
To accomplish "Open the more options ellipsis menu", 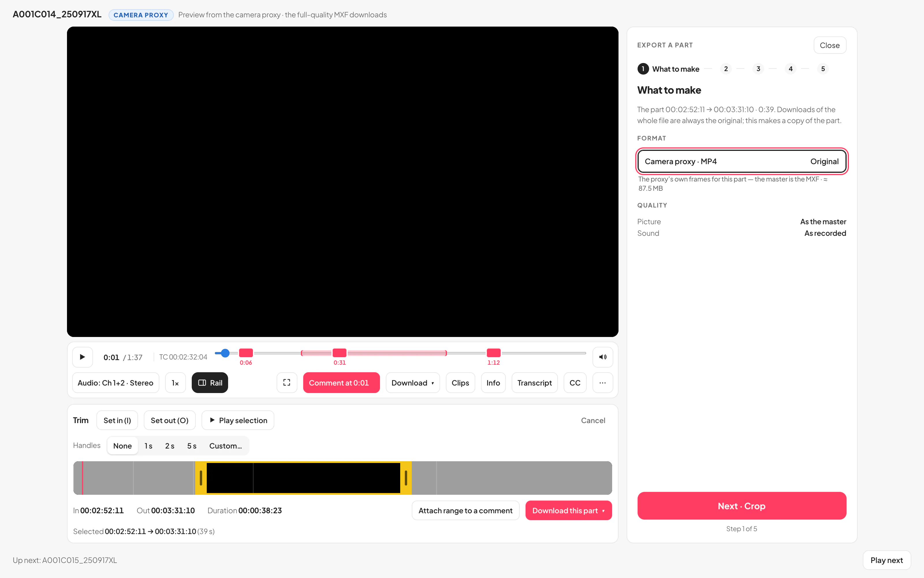I will coord(603,383).
